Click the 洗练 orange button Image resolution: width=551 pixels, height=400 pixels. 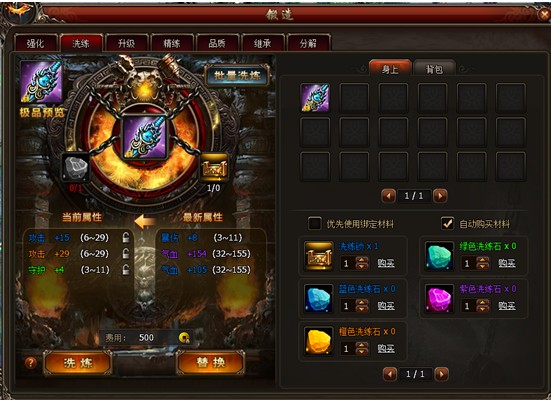[x=78, y=363]
